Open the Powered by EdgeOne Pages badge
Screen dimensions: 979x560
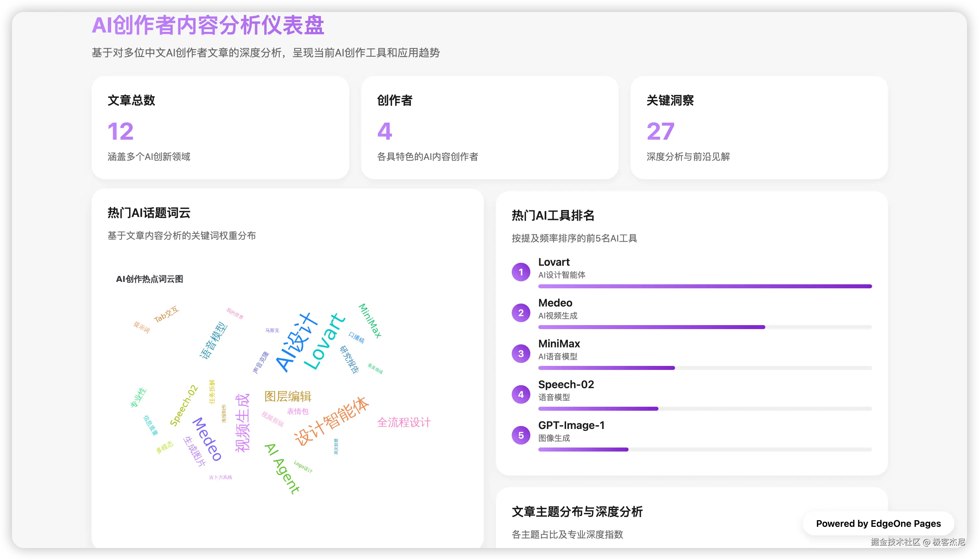[x=878, y=524]
